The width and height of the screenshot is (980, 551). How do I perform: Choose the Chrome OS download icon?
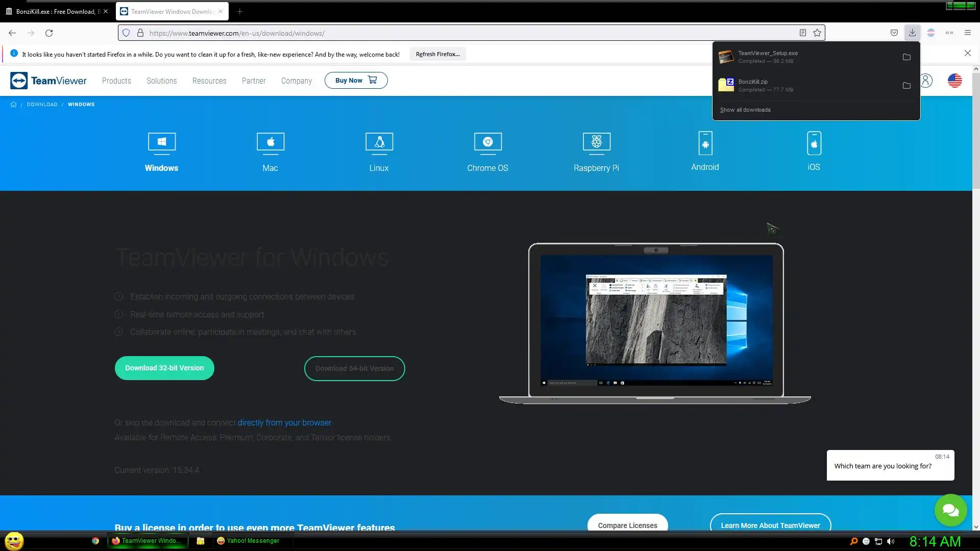(x=487, y=143)
